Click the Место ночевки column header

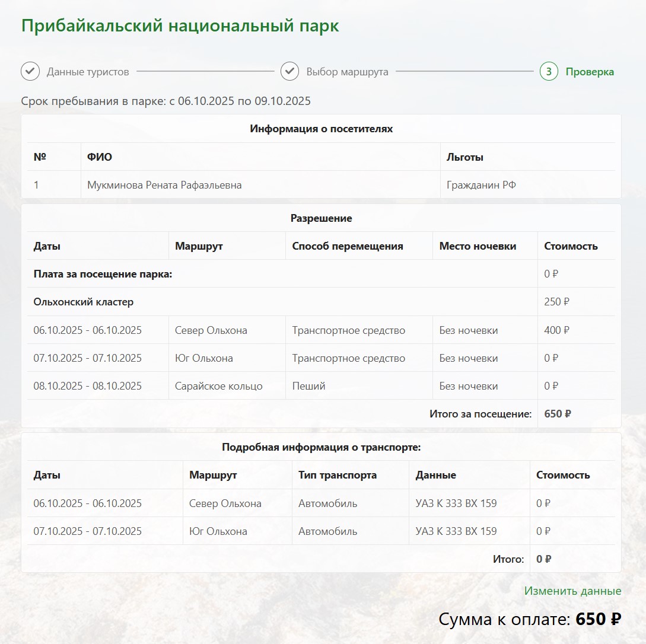pos(478,246)
